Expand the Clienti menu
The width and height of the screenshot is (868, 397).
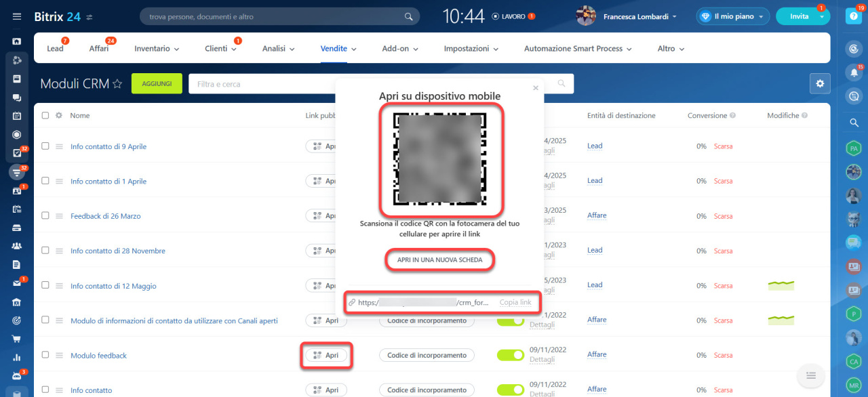coord(221,49)
